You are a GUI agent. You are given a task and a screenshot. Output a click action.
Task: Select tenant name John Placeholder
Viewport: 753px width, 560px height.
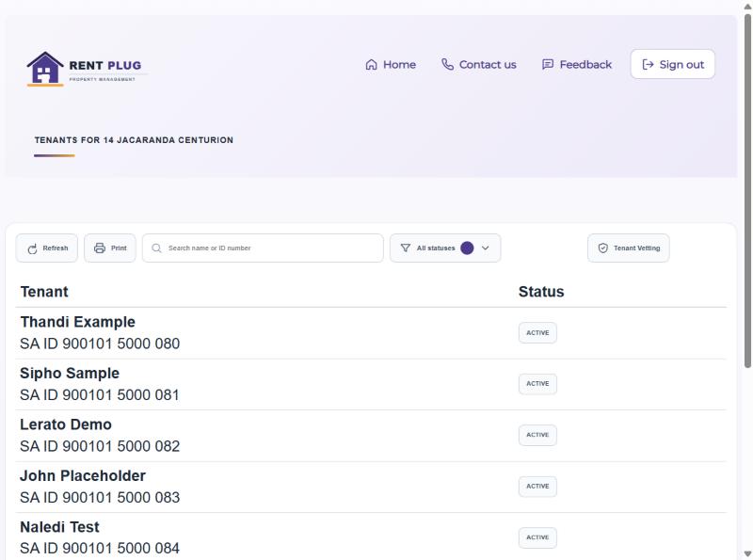click(83, 476)
